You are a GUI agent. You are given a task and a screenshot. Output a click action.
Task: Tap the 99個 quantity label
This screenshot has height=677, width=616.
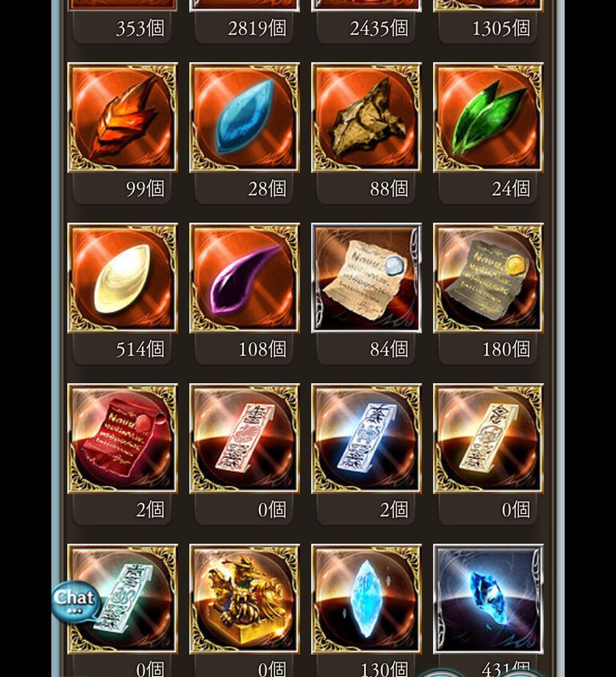[x=145, y=189]
